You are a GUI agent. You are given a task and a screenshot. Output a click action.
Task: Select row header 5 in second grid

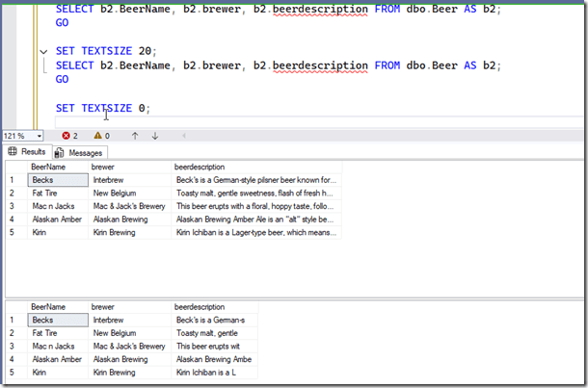click(16, 373)
